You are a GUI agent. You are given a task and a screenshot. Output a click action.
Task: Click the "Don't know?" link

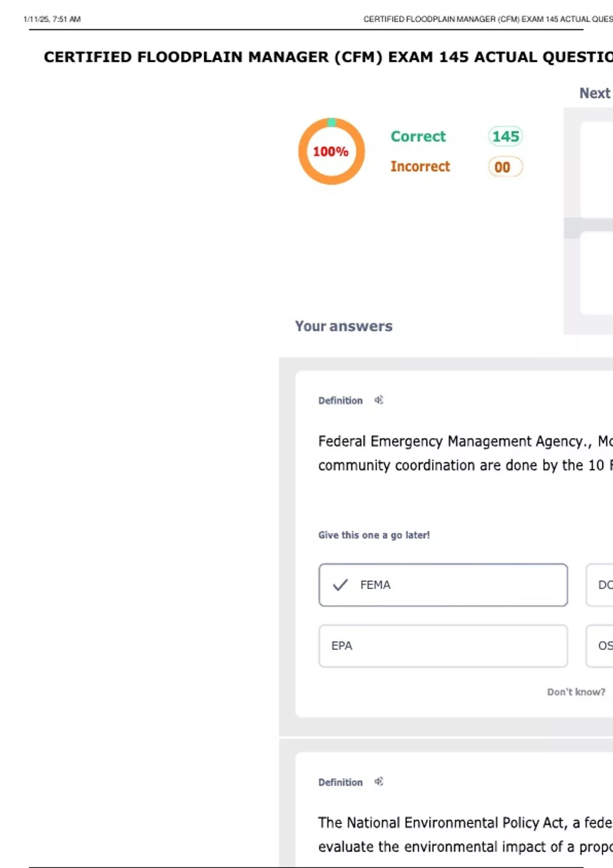coord(576,692)
